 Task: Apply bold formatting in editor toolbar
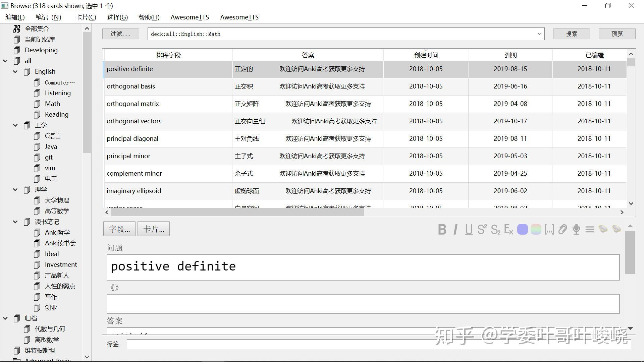[x=442, y=229]
